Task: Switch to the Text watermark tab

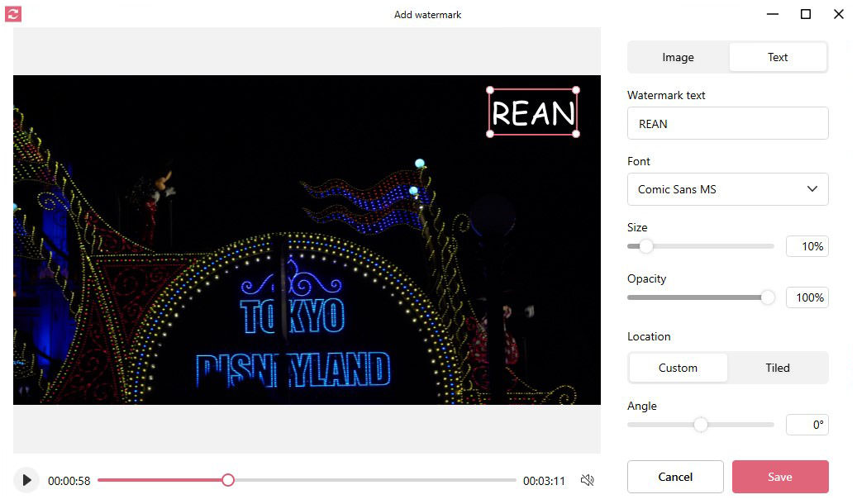Action: (x=777, y=57)
